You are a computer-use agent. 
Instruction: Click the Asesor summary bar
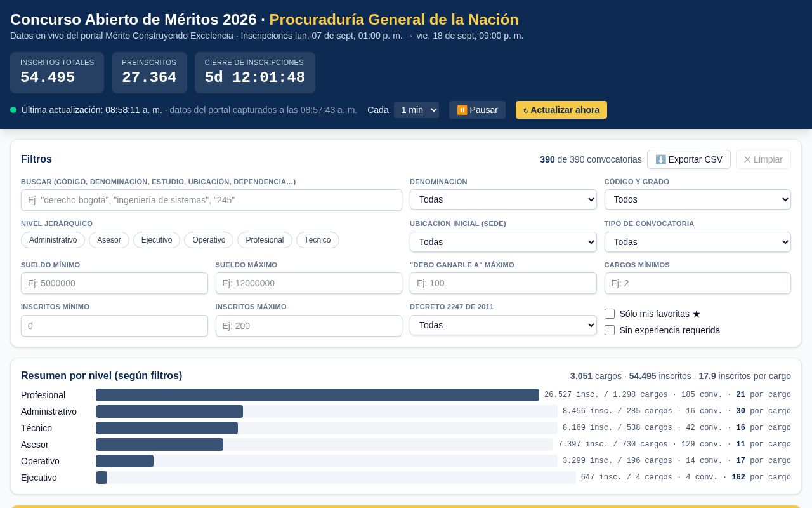(159, 444)
